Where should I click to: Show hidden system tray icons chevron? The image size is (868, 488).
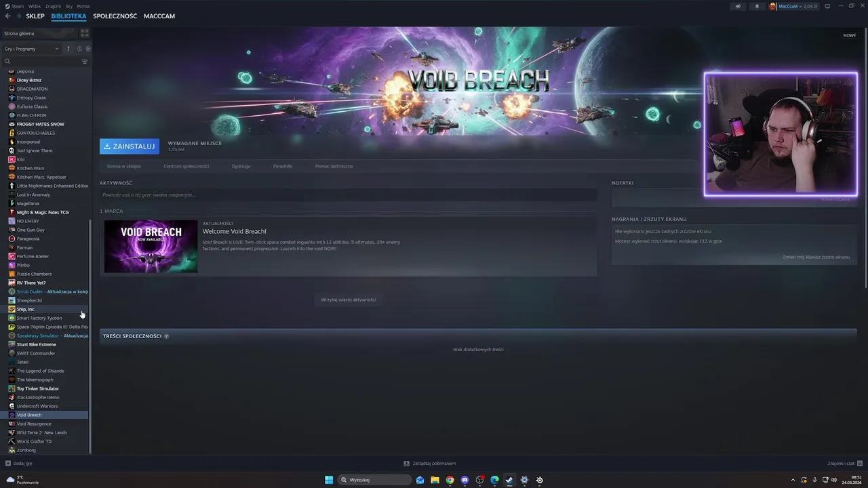[x=793, y=480]
